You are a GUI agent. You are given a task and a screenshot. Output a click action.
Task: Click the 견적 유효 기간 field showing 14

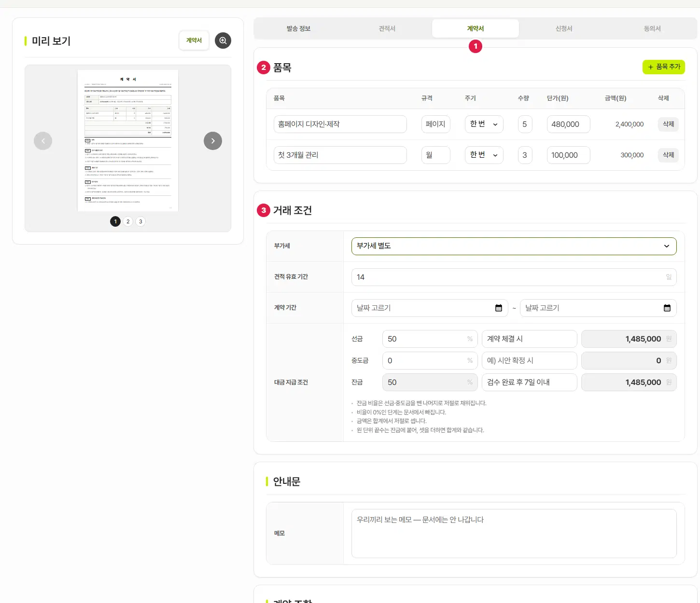[x=514, y=277]
